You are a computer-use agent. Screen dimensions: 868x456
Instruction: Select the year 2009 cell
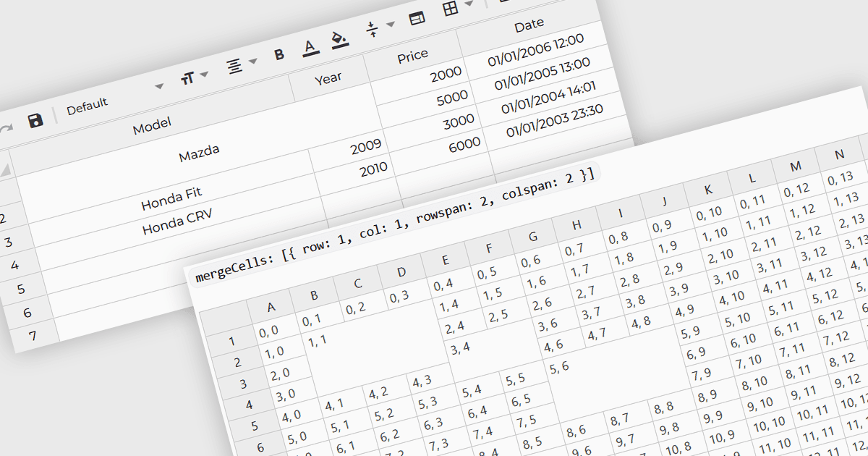pyautogui.click(x=365, y=148)
